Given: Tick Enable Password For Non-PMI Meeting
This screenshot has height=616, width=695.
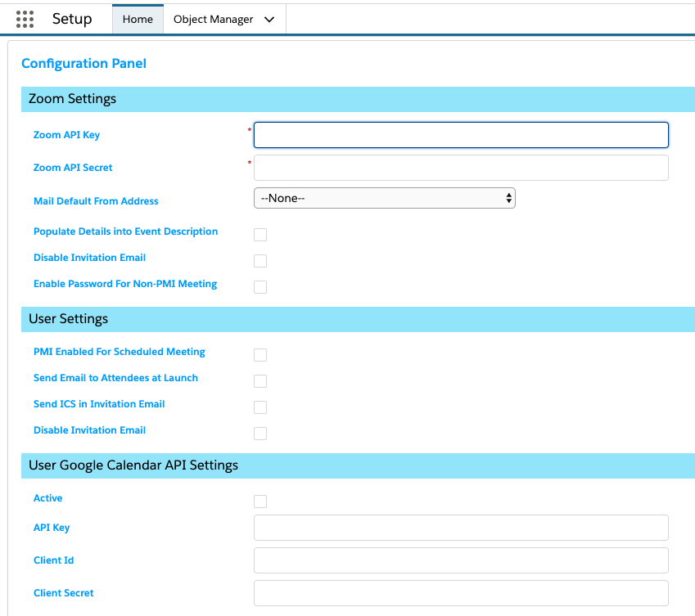Looking at the screenshot, I should point(260,287).
